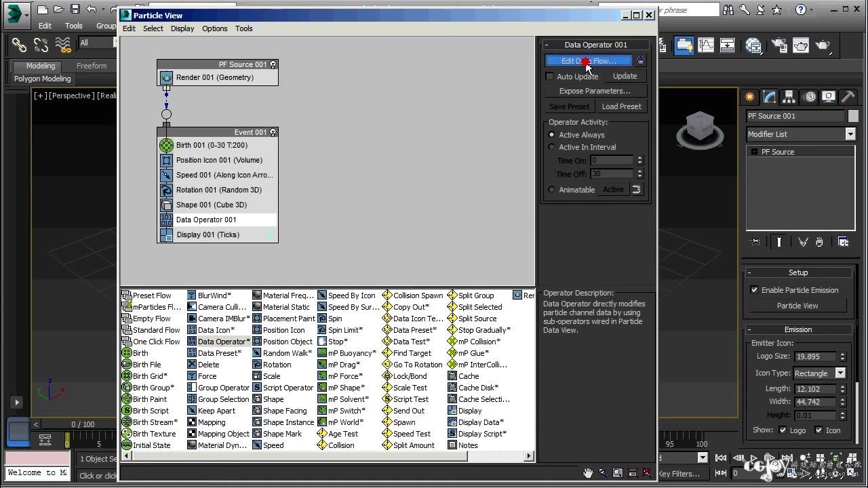This screenshot has width=868, height=488.
Task: Click the Save Preset button
Action: click(x=569, y=106)
